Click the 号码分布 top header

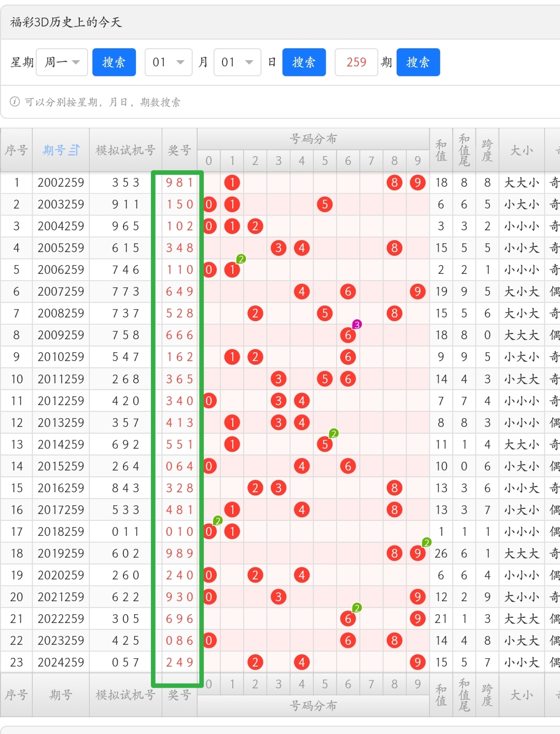[x=313, y=139]
